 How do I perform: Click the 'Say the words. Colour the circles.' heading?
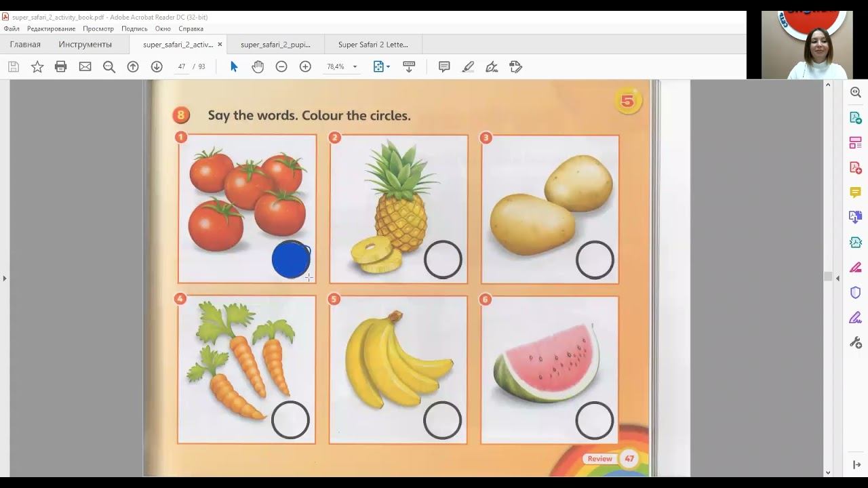point(309,115)
